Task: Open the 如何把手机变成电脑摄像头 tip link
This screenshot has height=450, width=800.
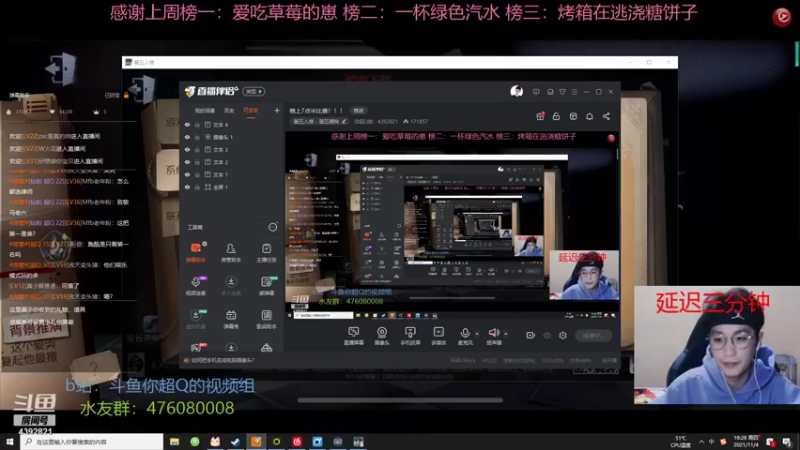Action: (222, 360)
